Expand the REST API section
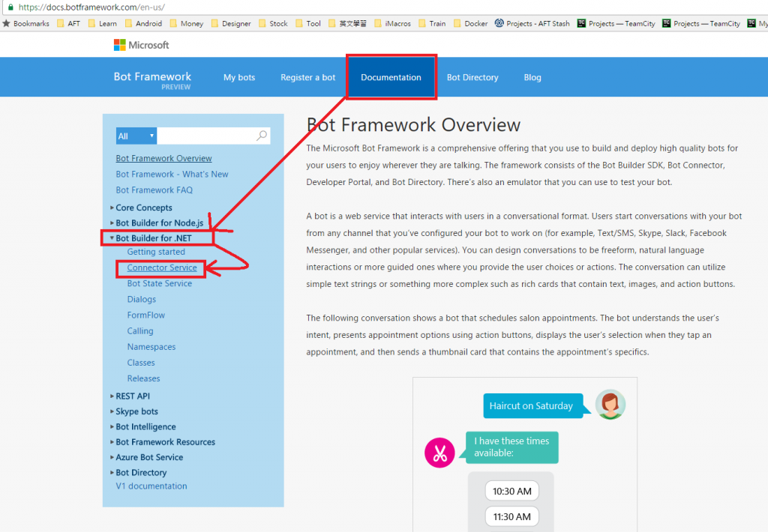The width and height of the screenshot is (768, 532). coord(130,396)
